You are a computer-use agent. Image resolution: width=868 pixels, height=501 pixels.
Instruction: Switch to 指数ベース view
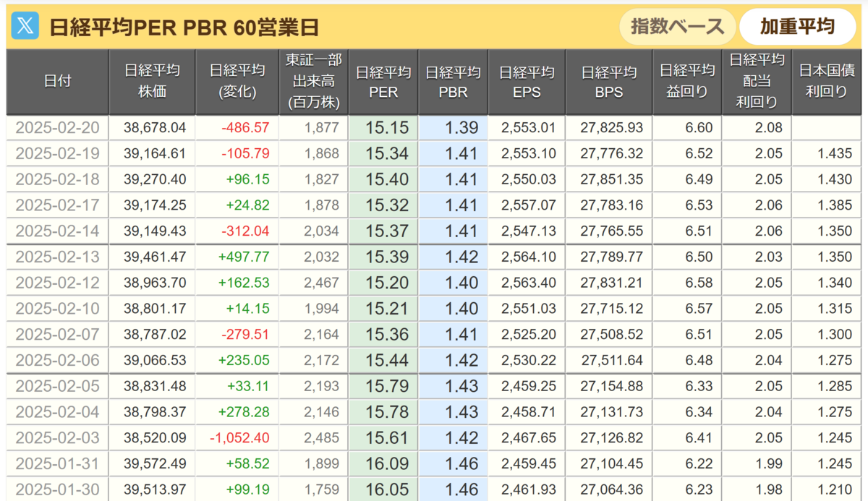(678, 27)
